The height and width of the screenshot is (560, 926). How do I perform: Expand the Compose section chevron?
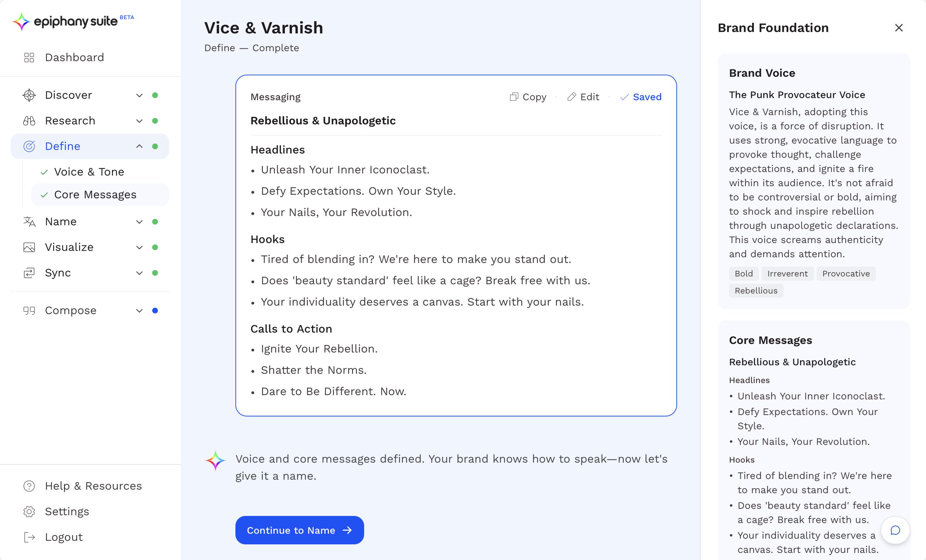point(139,311)
